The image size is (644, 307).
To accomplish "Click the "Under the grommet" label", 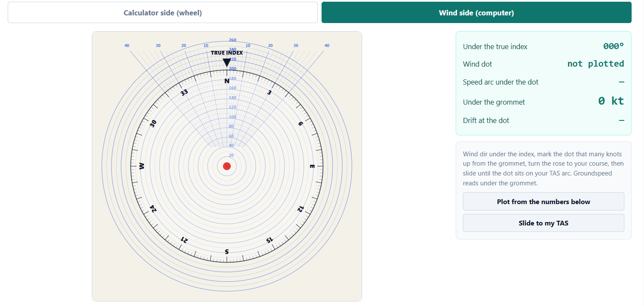I will point(494,102).
